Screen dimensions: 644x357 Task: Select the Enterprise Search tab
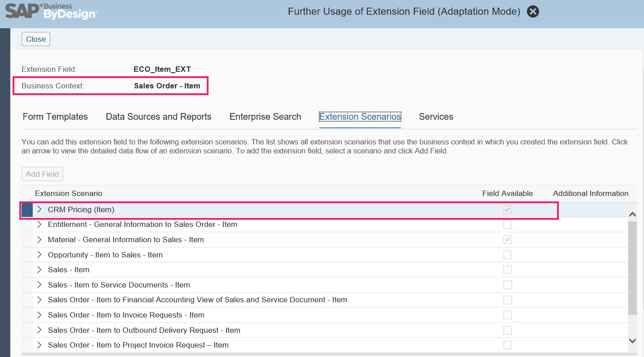265,117
